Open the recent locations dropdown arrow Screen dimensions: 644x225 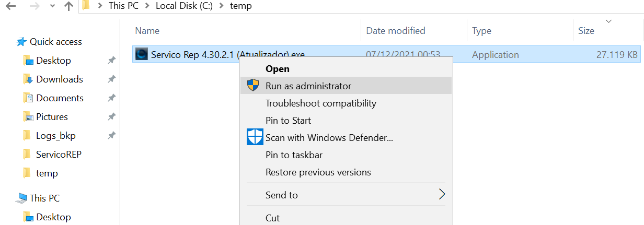pos(52,7)
